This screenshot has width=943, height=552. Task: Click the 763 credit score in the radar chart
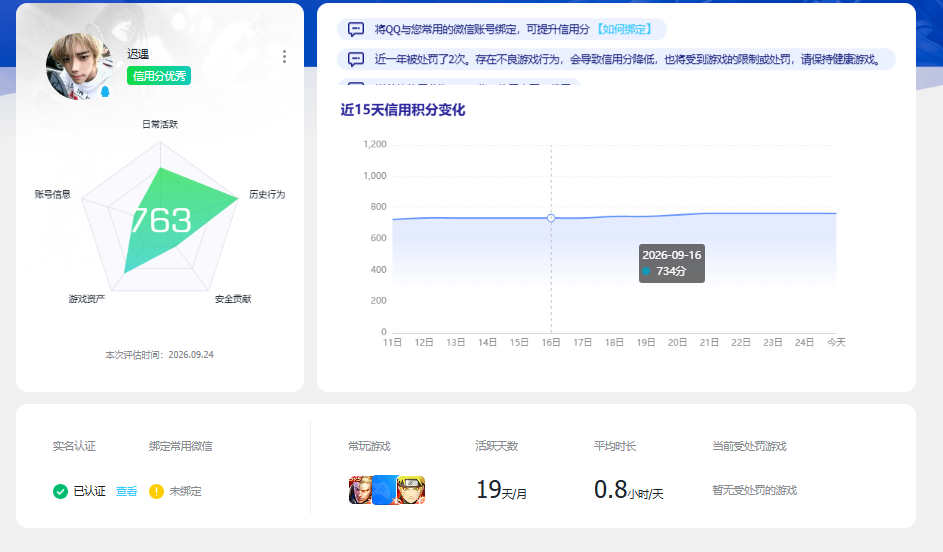[x=161, y=220]
